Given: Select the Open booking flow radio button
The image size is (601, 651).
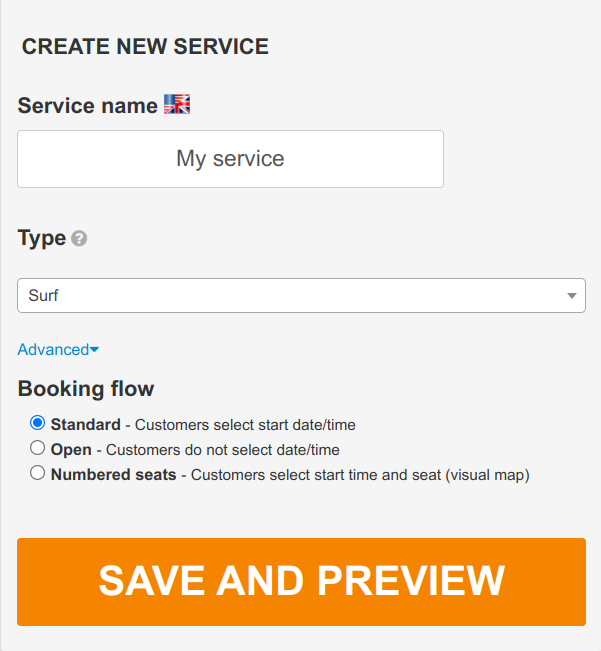Looking at the screenshot, I should click(37, 448).
